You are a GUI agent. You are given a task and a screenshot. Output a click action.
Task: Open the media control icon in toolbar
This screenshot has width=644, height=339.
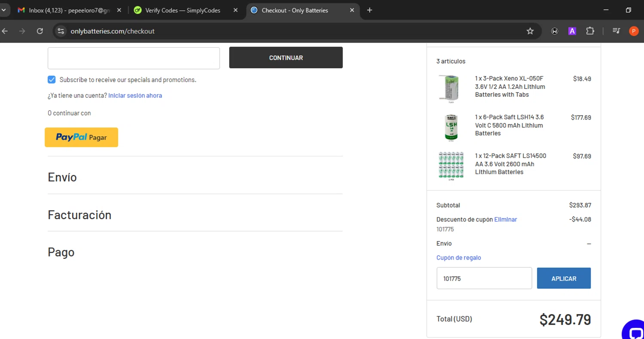617,31
